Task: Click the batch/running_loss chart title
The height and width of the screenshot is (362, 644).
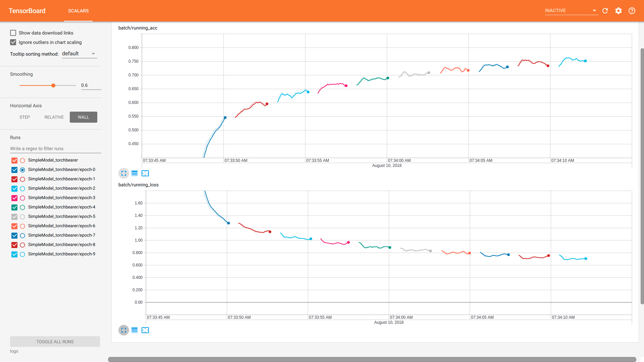Action: tap(139, 185)
